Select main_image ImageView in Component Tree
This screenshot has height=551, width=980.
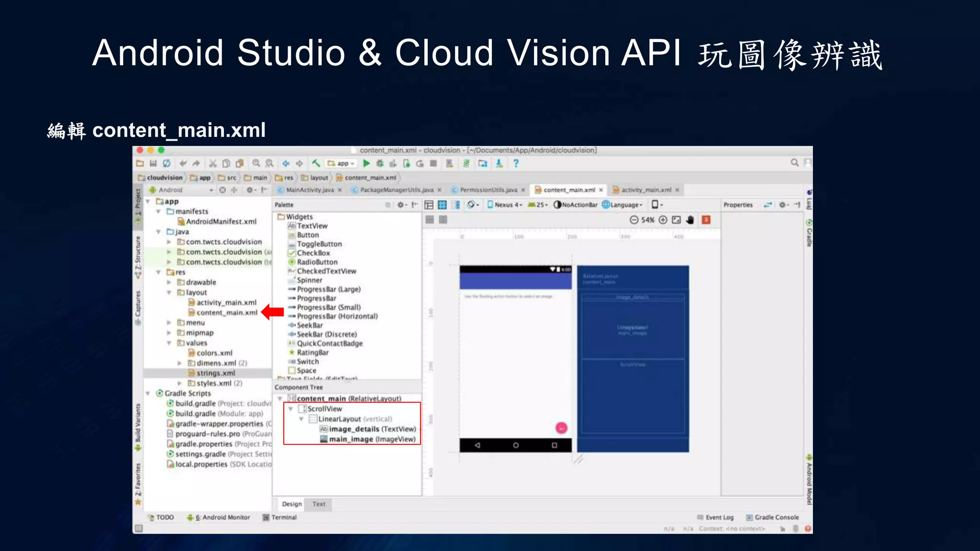tap(367, 439)
